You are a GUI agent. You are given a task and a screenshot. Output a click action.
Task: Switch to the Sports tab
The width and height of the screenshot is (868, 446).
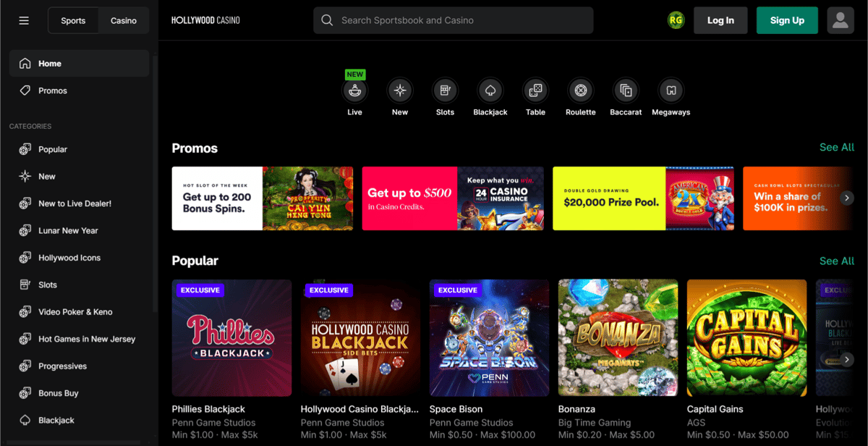73,20
